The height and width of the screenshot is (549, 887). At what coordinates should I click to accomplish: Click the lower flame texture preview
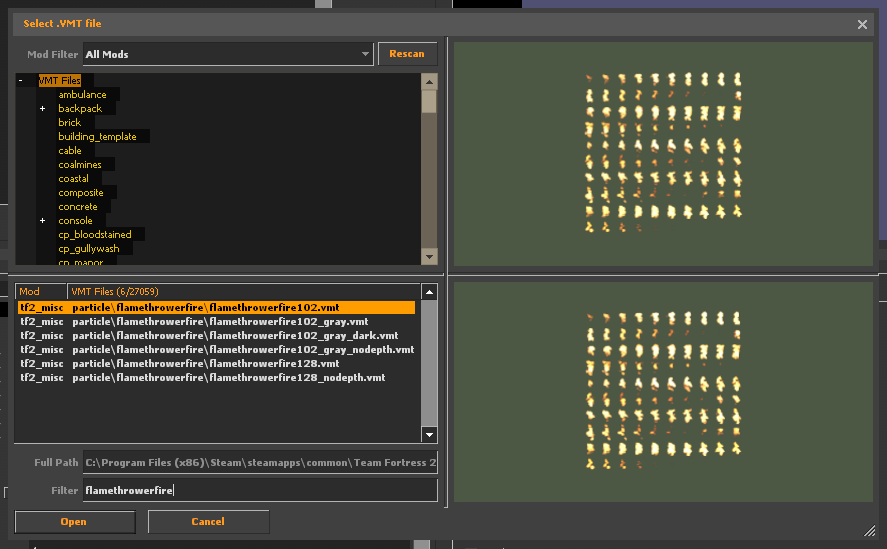[x=663, y=392]
